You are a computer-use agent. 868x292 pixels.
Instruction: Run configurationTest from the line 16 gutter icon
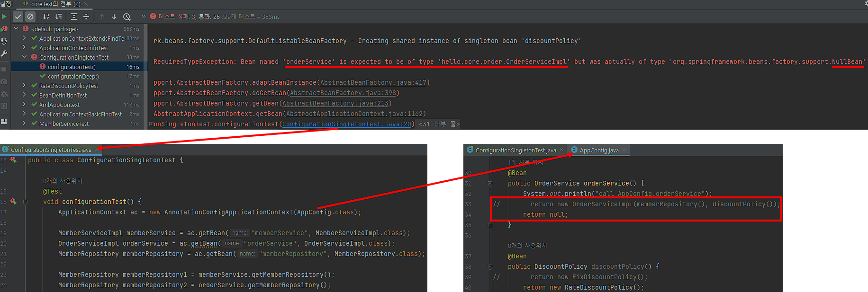14,202
